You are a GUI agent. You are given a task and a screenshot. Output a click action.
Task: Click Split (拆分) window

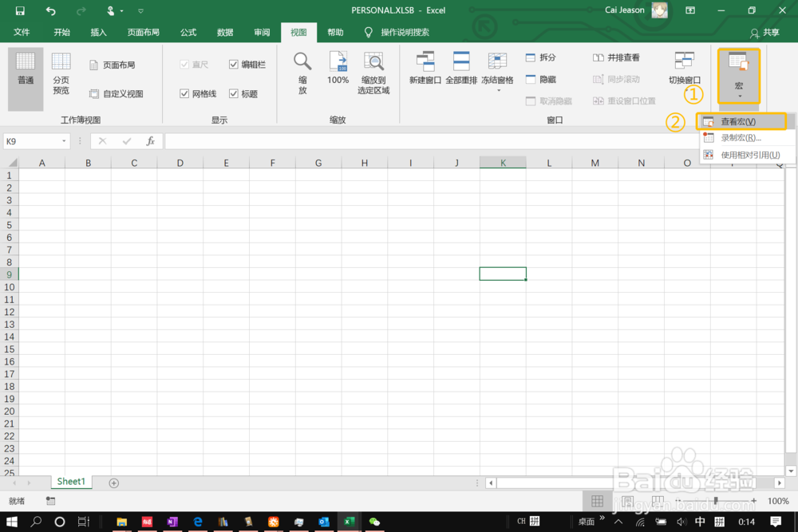click(x=541, y=57)
